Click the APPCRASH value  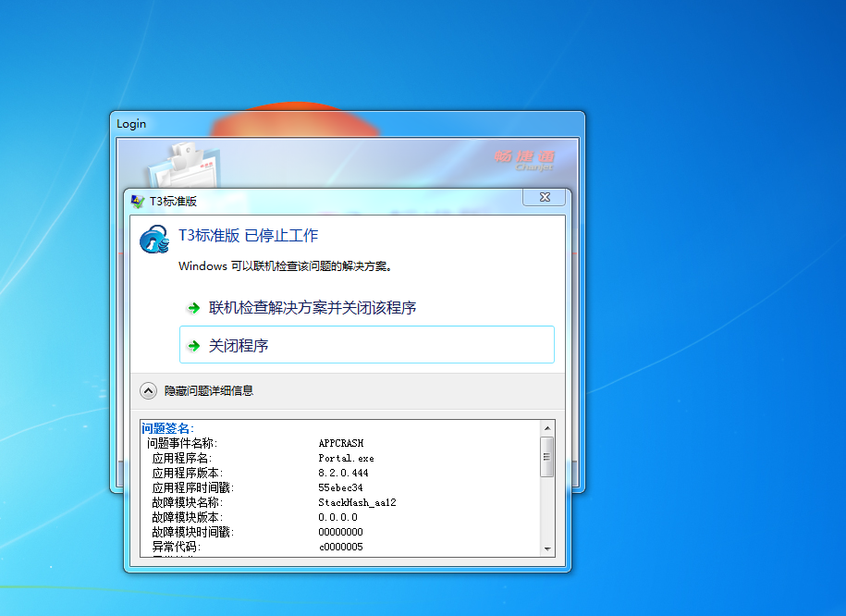pyautogui.click(x=341, y=443)
